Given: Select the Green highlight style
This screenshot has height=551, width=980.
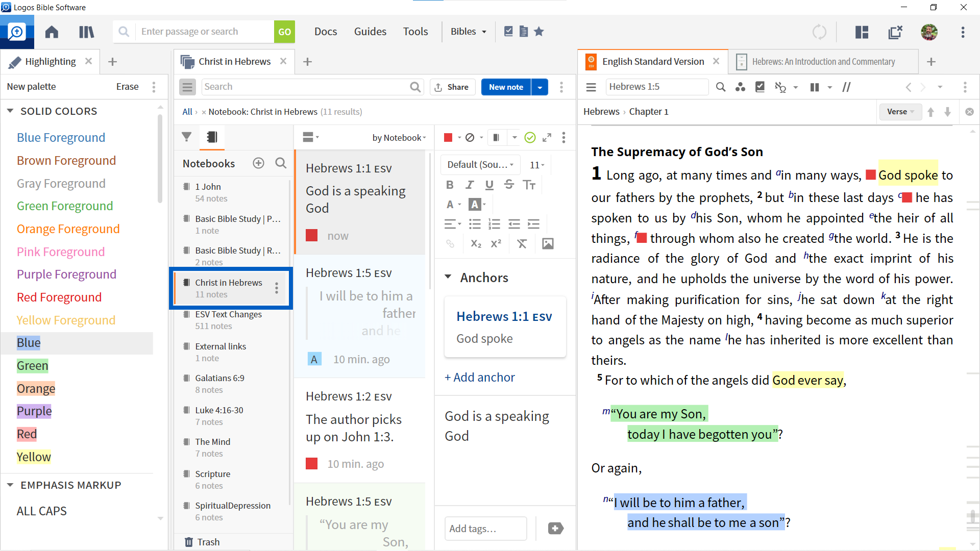Looking at the screenshot, I should pyautogui.click(x=32, y=365).
